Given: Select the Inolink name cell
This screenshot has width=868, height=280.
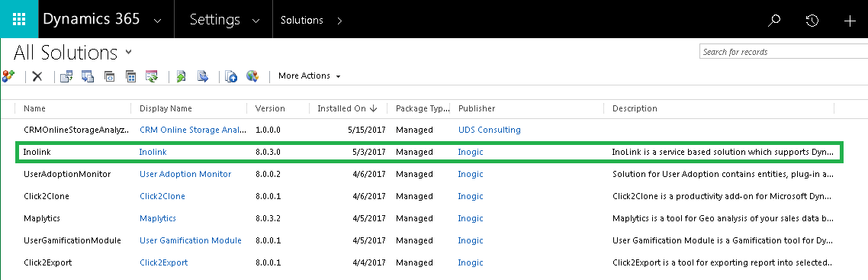Looking at the screenshot, I should tap(37, 152).
